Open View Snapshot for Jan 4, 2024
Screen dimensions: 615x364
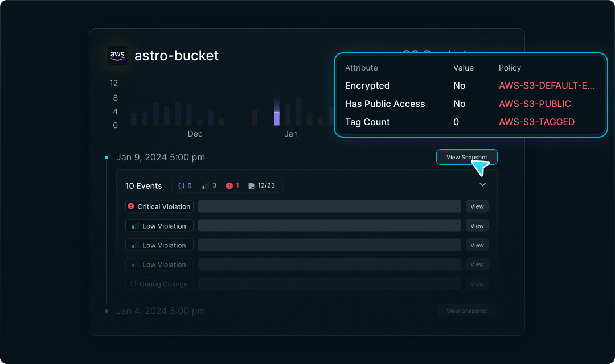coord(467,311)
